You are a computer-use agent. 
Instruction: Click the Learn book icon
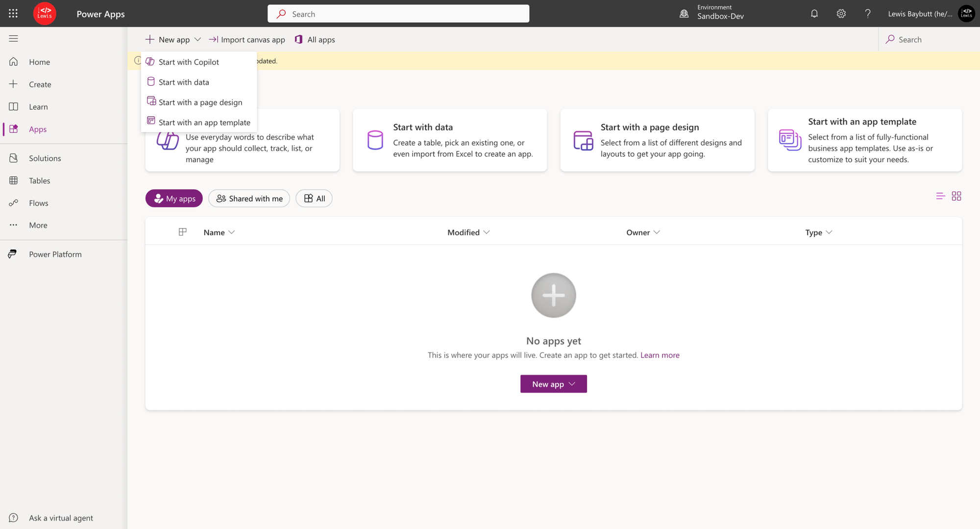(14, 106)
